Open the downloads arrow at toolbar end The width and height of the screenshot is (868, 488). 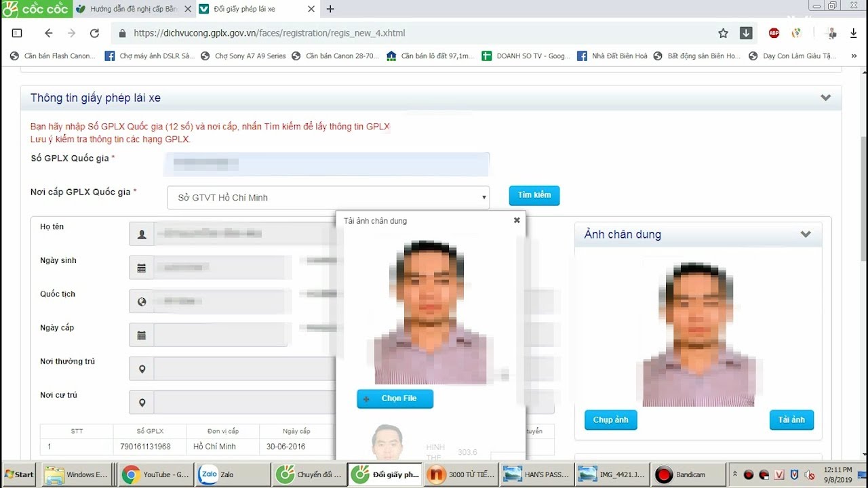click(x=853, y=33)
